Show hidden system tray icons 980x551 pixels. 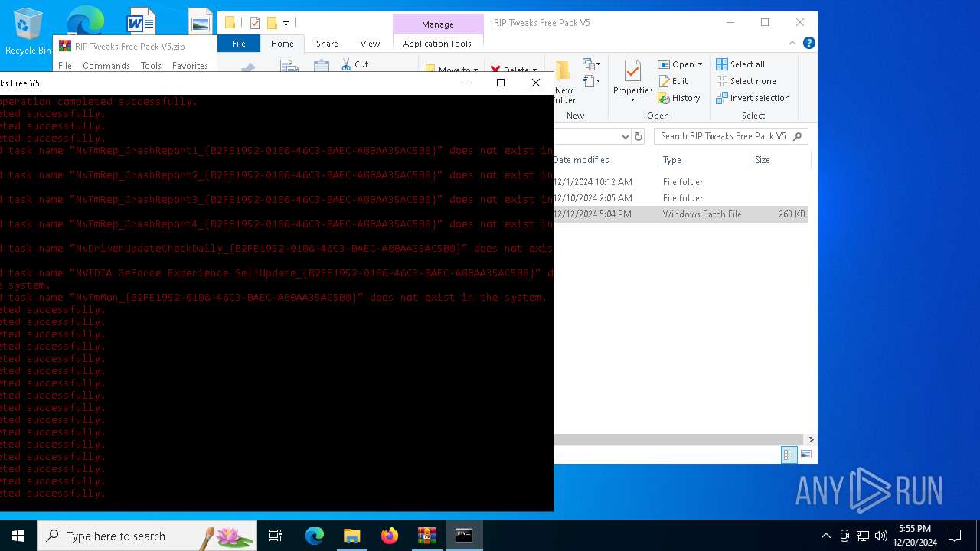(825, 536)
